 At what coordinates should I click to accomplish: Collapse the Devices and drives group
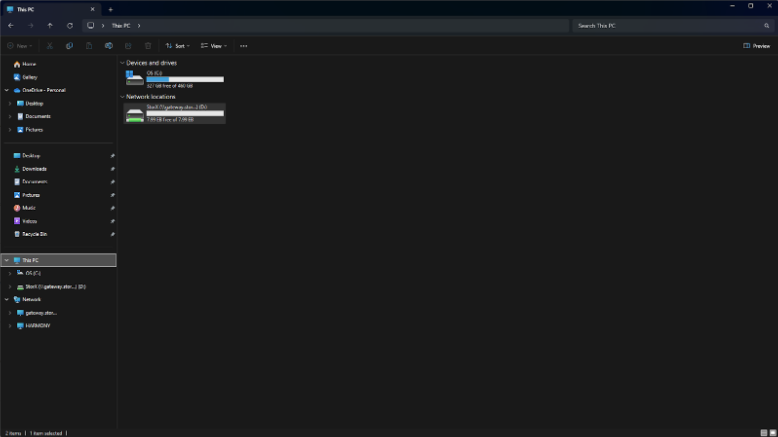(122, 63)
